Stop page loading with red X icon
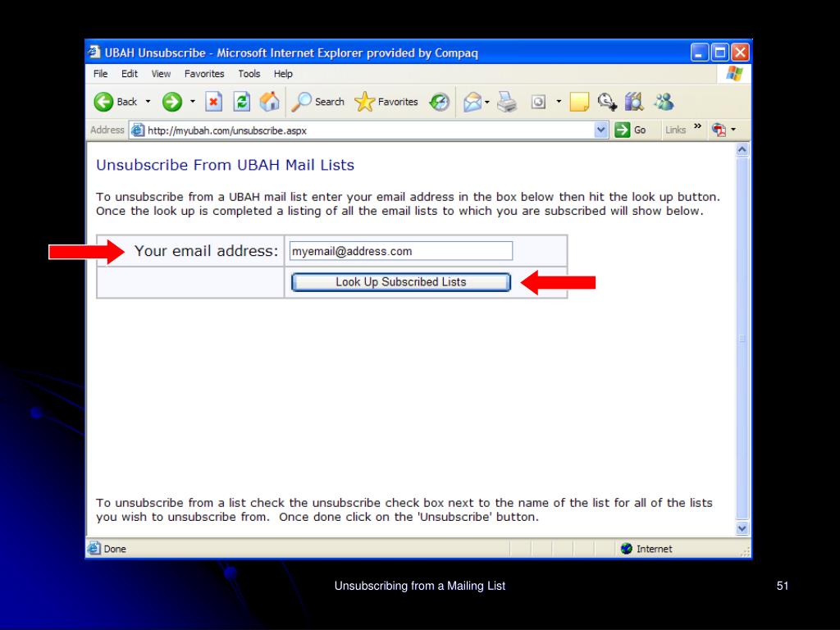The image size is (840, 630). pyautogui.click(x=214, y=102)
